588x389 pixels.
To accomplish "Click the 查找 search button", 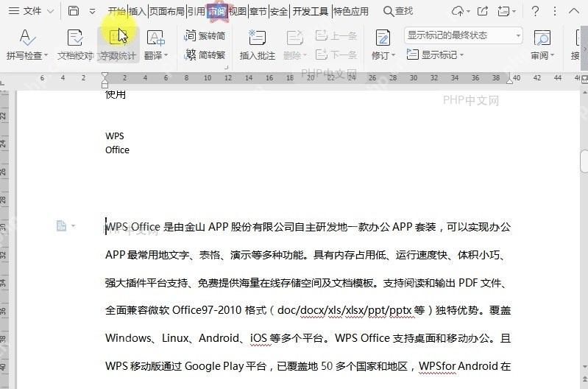I will 398,11.
